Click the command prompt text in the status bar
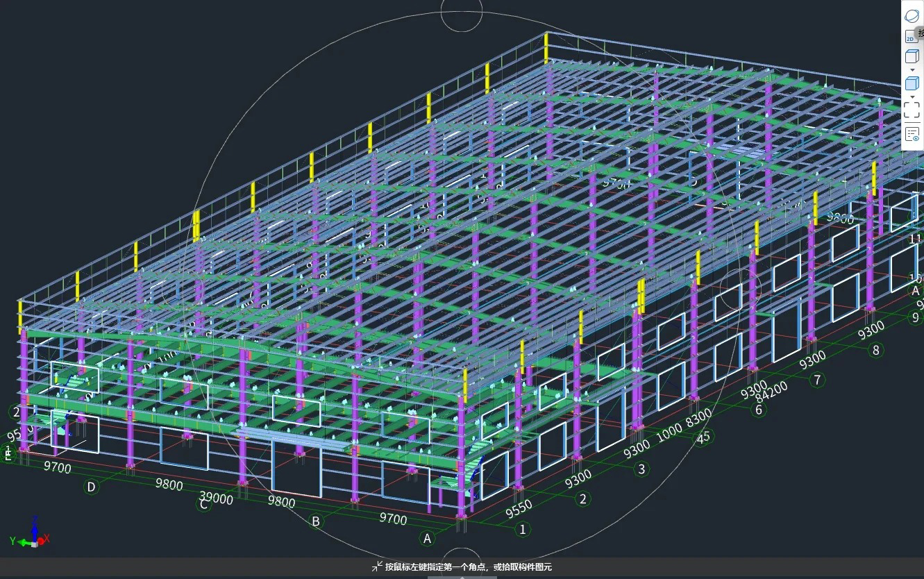Viewport: 924px width, 579px height. pos(469,567)
